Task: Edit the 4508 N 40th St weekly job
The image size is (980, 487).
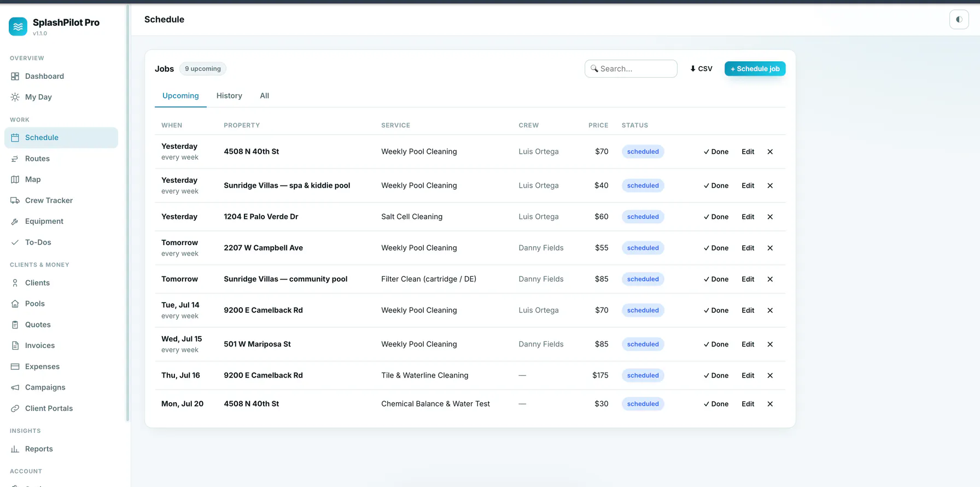Action: coord(748,152)
